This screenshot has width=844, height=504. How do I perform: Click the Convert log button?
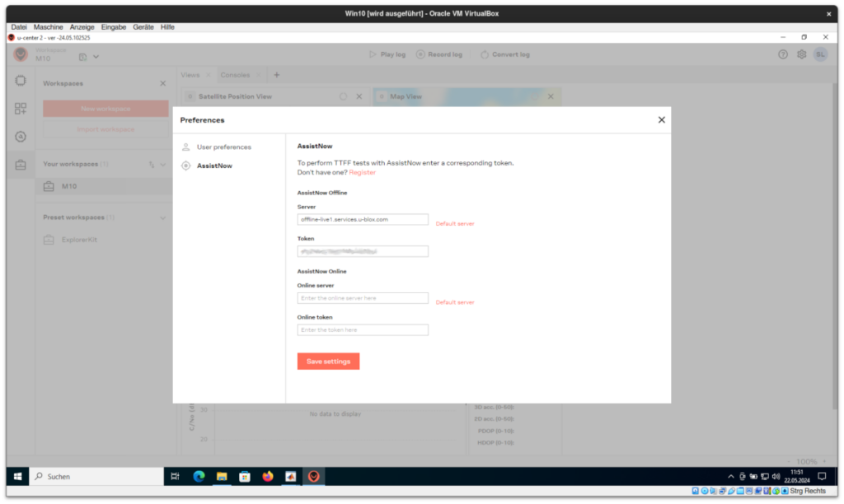click(x=505, y=54)
